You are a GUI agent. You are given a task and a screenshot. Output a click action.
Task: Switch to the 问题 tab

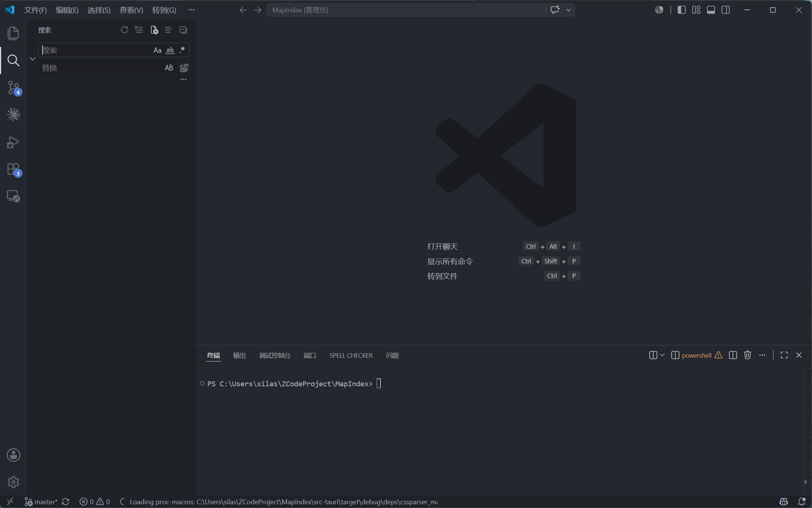tap(392, 355)
